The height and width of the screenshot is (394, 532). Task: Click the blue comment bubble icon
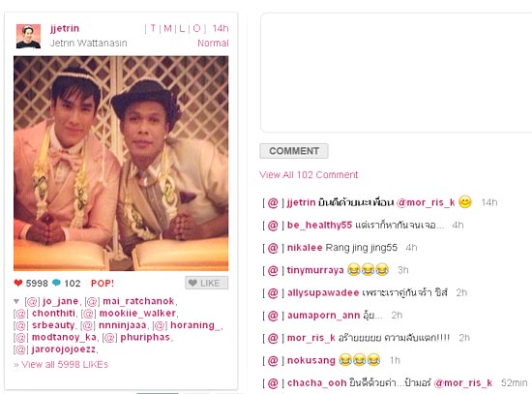coord(56,283)
